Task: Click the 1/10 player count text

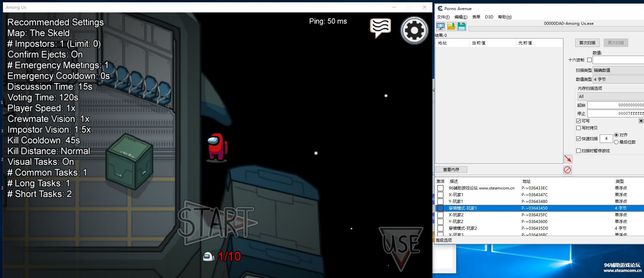Action: [230, 257]
